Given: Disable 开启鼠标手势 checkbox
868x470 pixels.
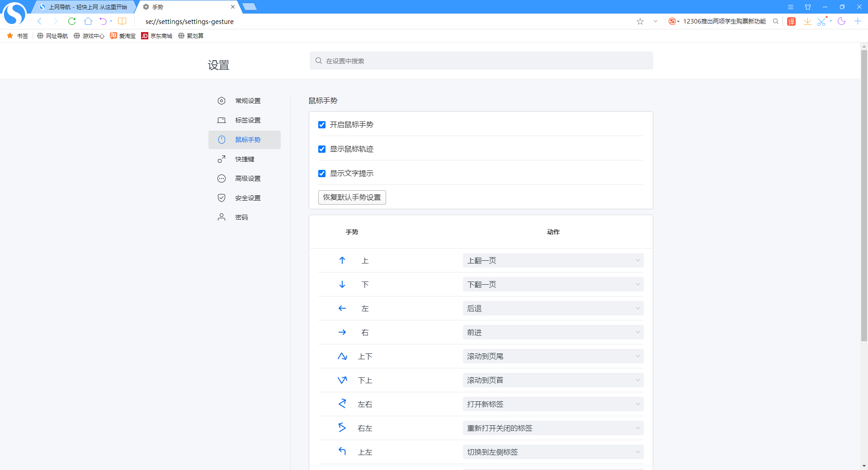Looking at the screenshot, I should pyautogui.click(x=321, y=125).
